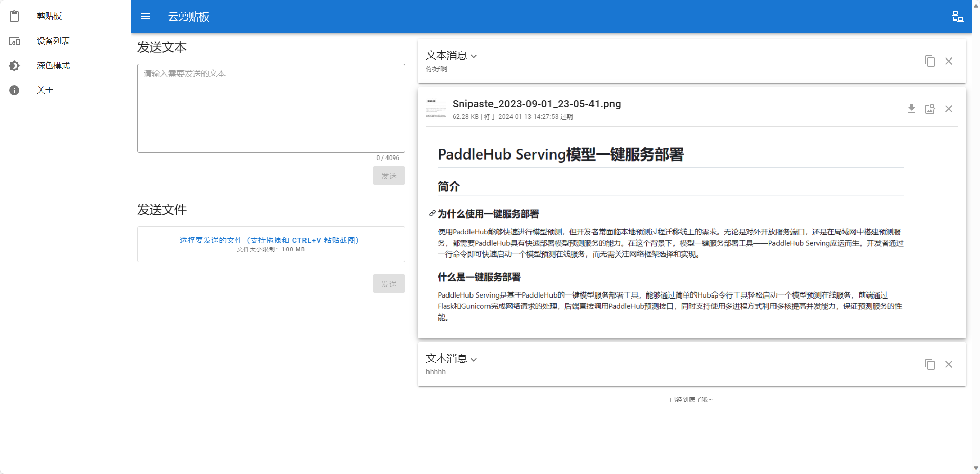This screenshot has height=474, width=980.
Task: Switch to 设备列表 in the sidebar
Action: pos(52,41)
